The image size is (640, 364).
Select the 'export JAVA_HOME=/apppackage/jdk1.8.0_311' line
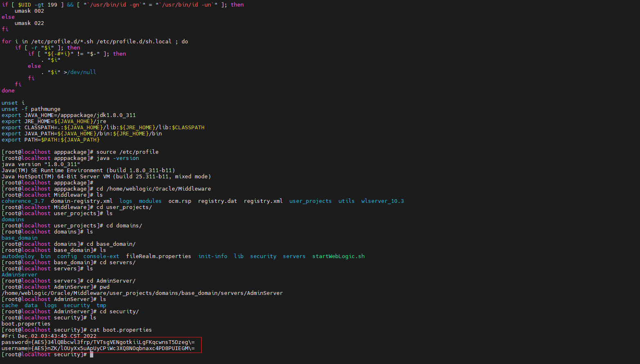pyautogui.click(x=69, y=115)
